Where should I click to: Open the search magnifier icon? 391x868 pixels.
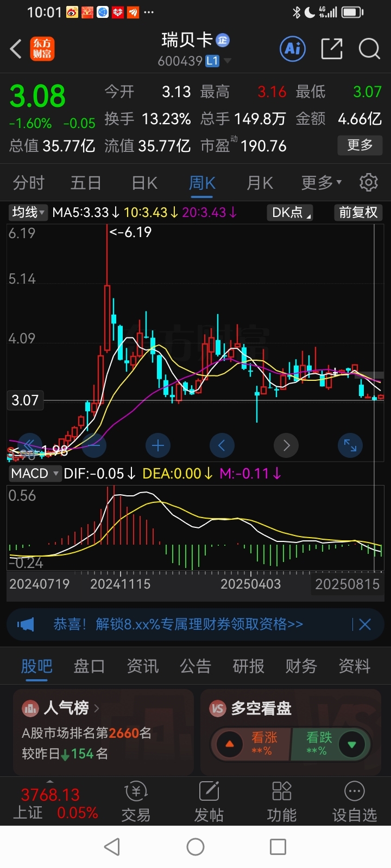[369, 49]
